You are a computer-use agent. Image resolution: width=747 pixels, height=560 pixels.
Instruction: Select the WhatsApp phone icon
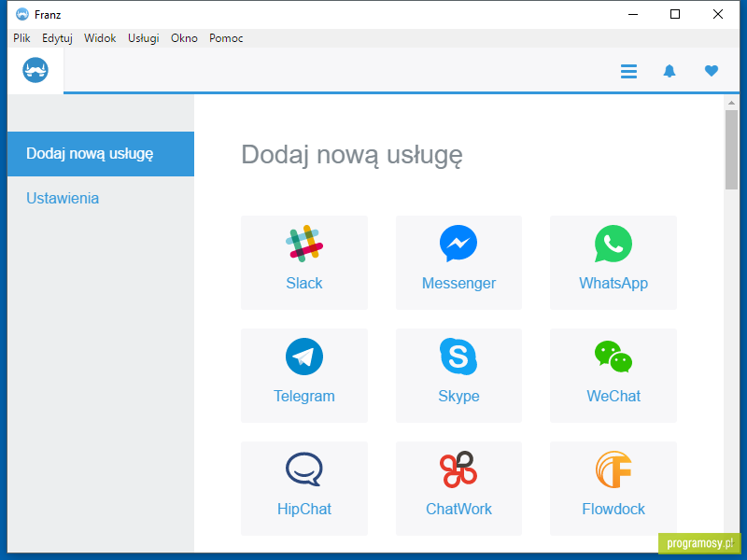point(613,244)
